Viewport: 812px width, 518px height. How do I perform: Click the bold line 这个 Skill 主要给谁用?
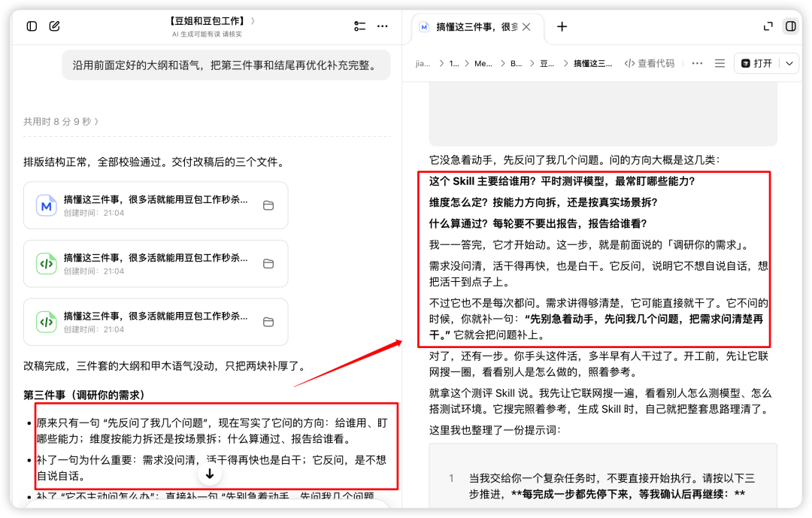click(562, 180)
